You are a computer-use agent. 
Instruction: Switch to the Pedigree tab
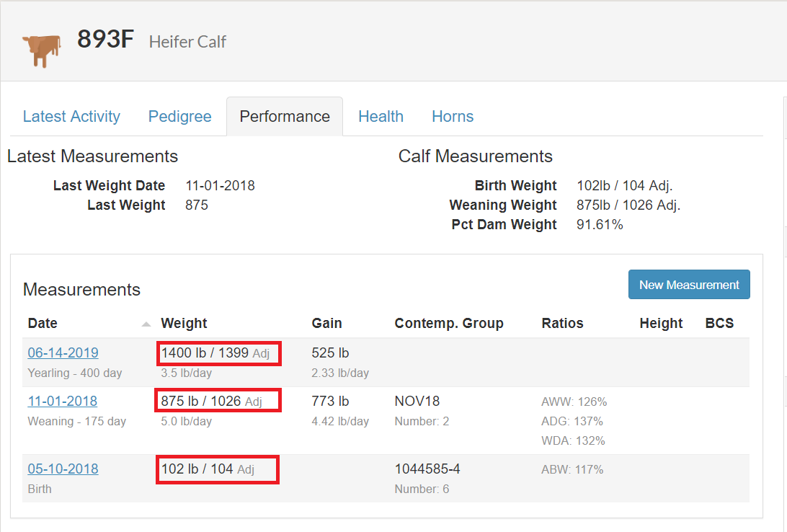[180, 117]
